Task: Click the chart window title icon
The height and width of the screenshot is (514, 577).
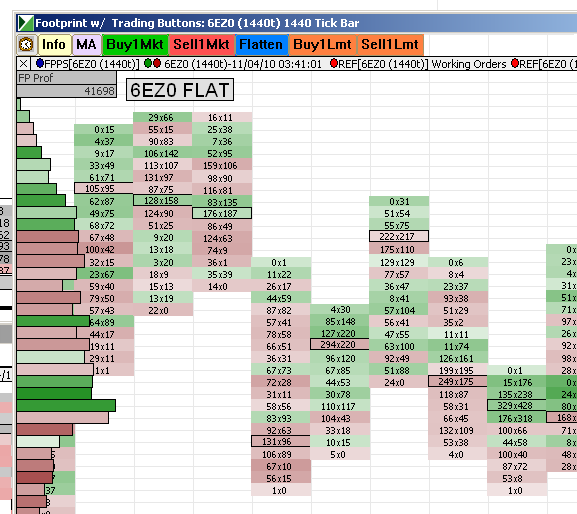Action: pos(25,23)
